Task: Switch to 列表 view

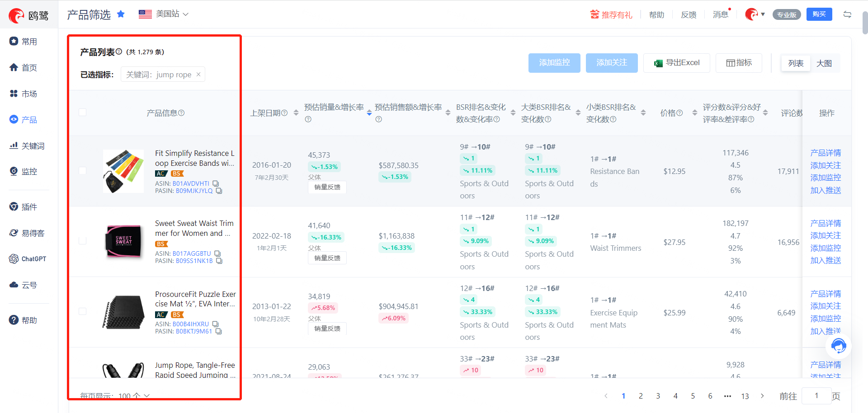Action: point(796,63)
